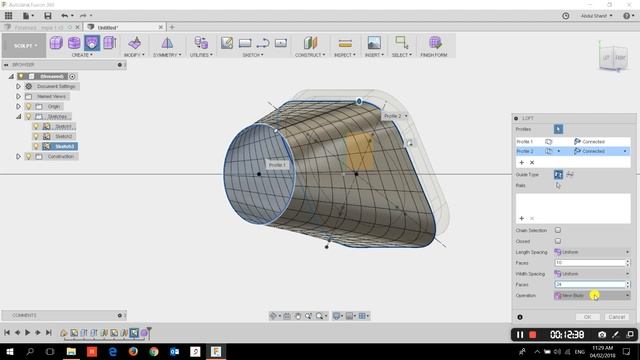Click the width Faces input field
This screenshot has width=640, height=360.
pos(590,284)
